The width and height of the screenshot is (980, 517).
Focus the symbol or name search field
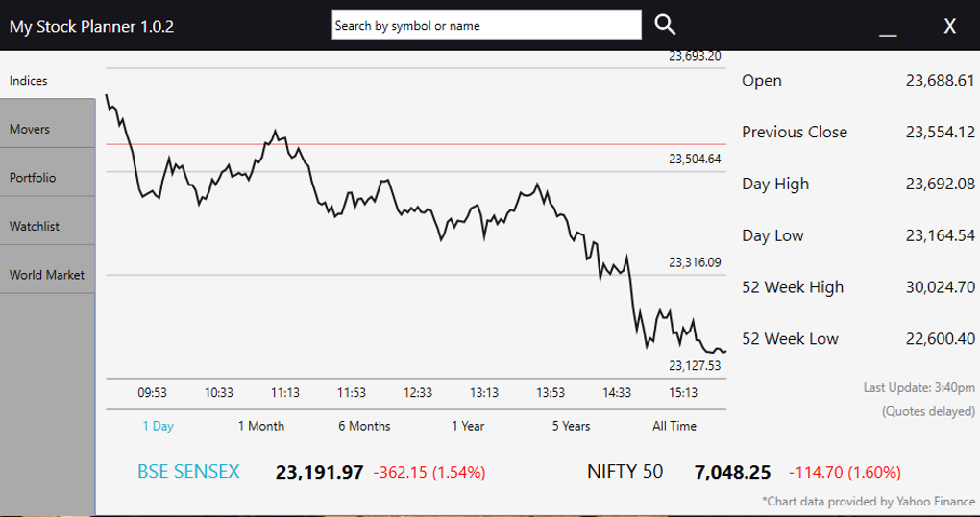tap(486, 25)
